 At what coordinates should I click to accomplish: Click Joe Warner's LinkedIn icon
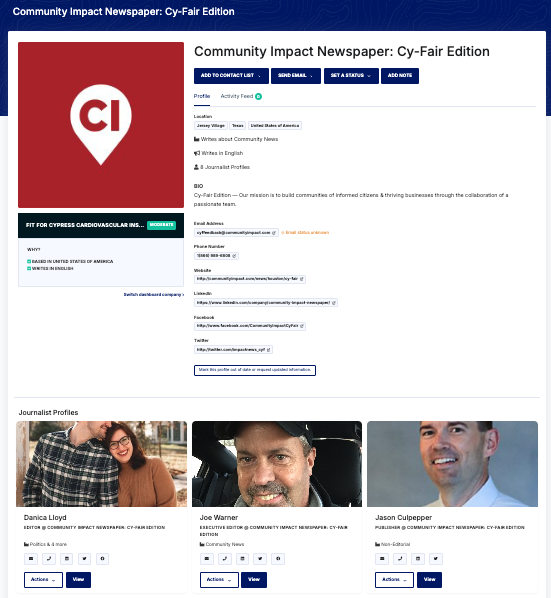[242, 559]
